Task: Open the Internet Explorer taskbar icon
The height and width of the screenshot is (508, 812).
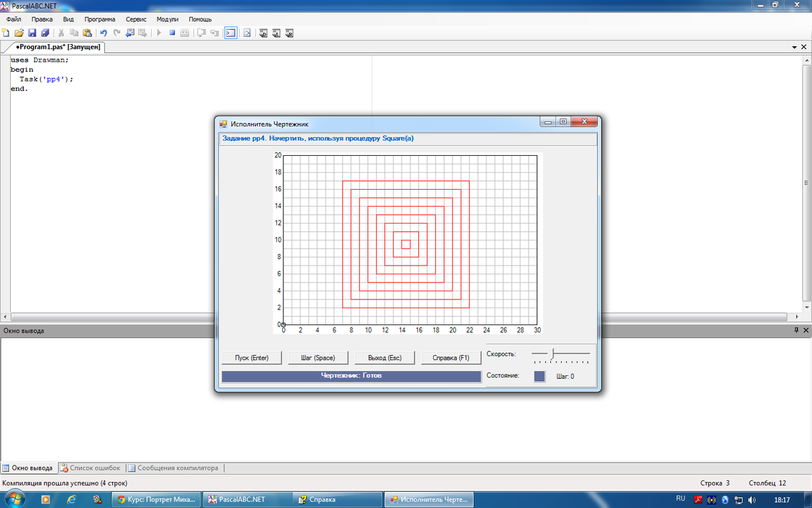Action: click(x=71, y=500)
